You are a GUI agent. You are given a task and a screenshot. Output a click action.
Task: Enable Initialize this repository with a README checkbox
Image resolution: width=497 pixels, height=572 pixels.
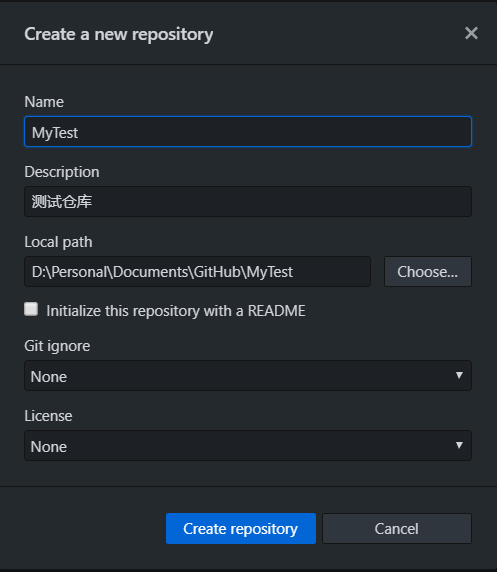click(31, 309)
